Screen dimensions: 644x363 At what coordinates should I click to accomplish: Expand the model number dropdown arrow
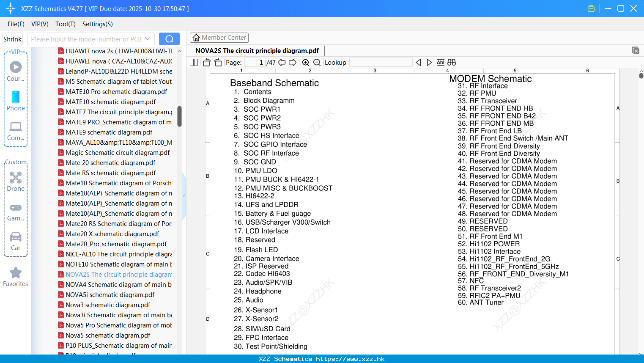(x=148, y=39)
